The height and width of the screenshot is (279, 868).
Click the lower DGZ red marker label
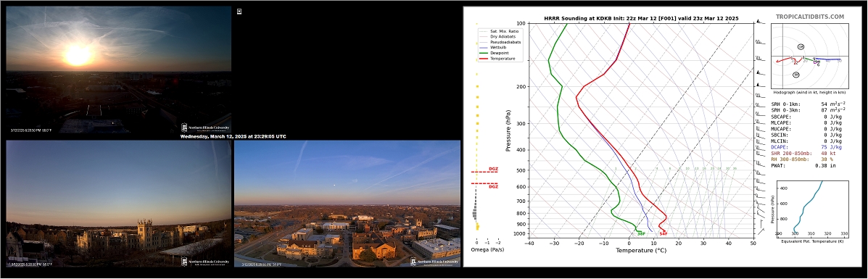click(x=493, y=186)
